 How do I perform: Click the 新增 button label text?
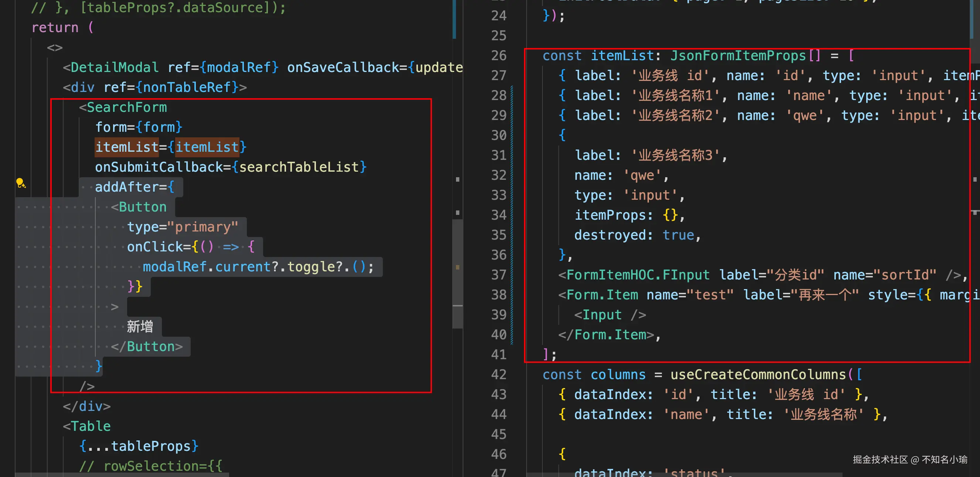[140, 326]
